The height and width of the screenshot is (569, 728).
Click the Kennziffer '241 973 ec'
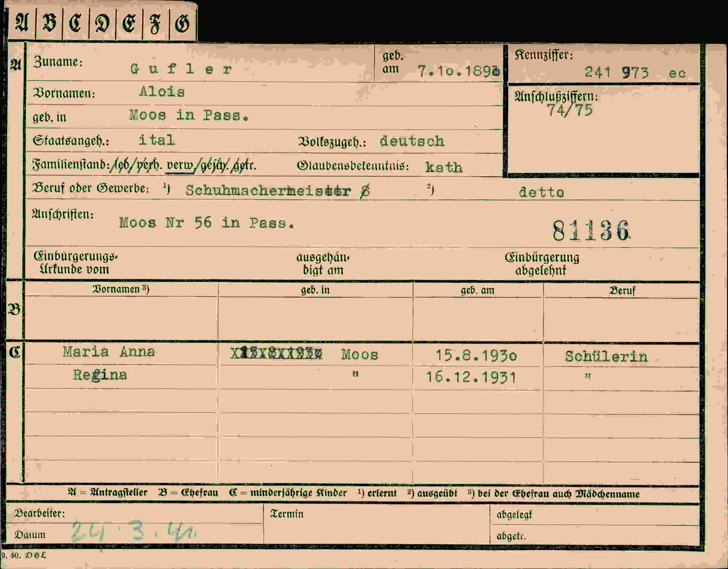pos(635,72)
